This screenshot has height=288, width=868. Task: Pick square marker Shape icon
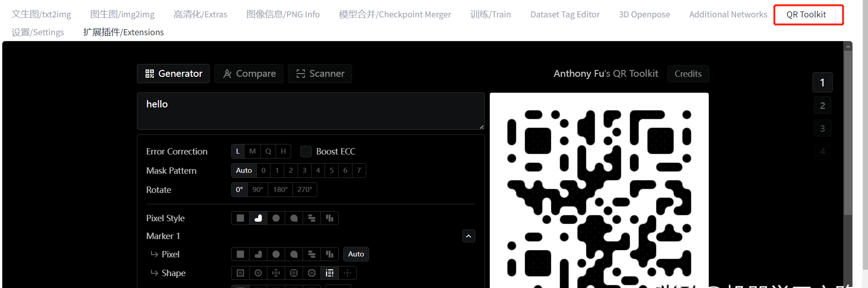pyautogui.click(x=240, y=273)
